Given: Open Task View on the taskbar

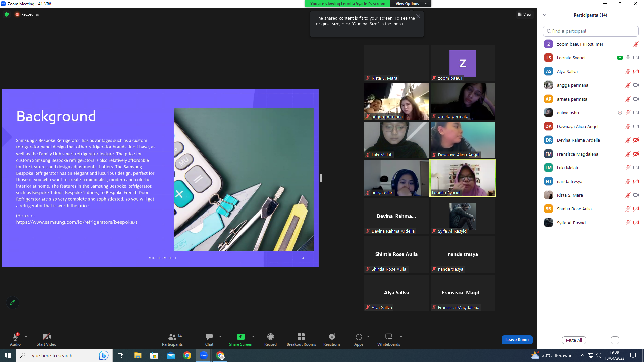Looking at the screenshot, I should point(121,355).
